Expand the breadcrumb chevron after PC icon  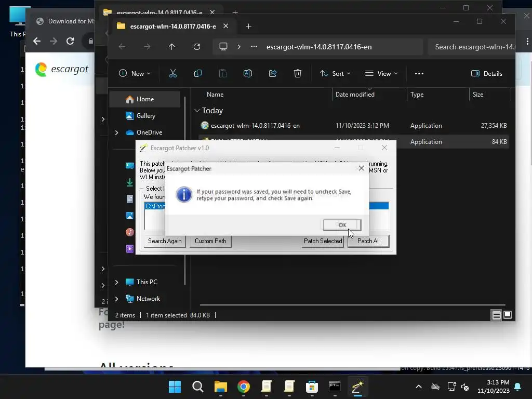(x=239, y=47)
